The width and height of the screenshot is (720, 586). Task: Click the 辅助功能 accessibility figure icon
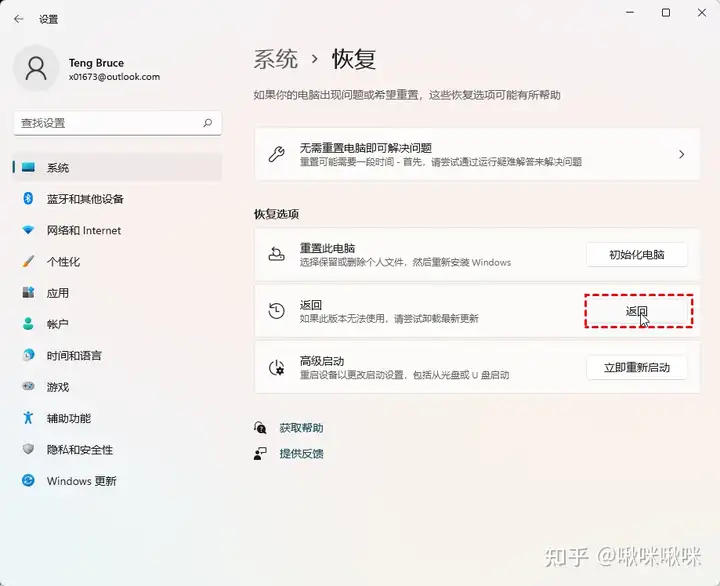(28, 417)
